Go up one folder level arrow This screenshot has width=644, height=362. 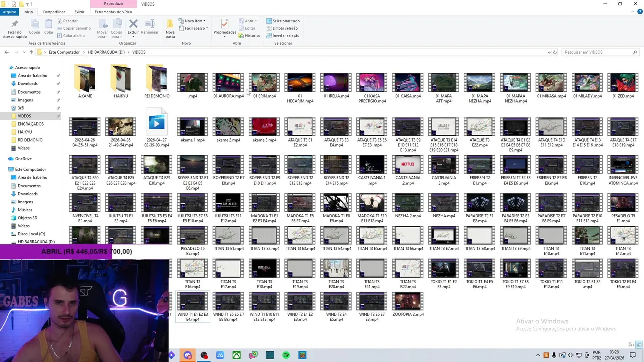pyautogui.click(x=31, y=52)
